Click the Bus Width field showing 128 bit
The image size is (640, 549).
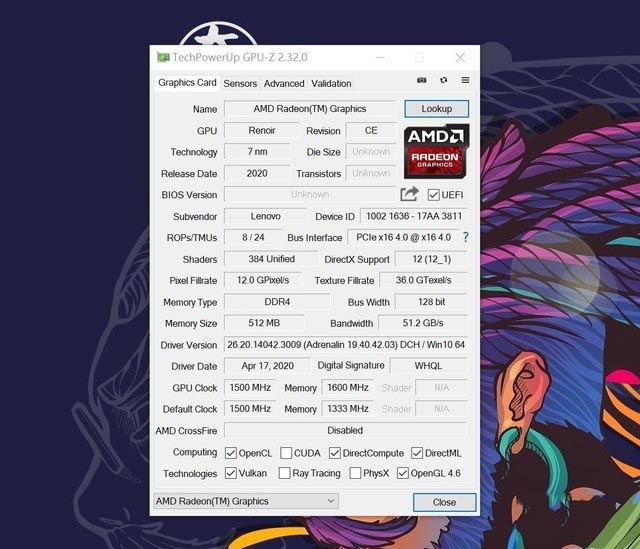tap(431, 302)
